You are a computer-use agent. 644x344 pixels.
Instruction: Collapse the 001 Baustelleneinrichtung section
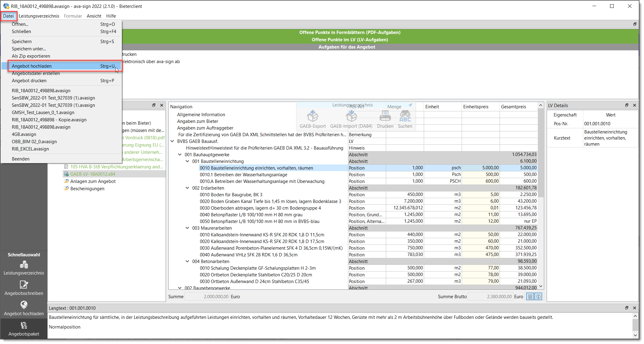click(187, 161)
